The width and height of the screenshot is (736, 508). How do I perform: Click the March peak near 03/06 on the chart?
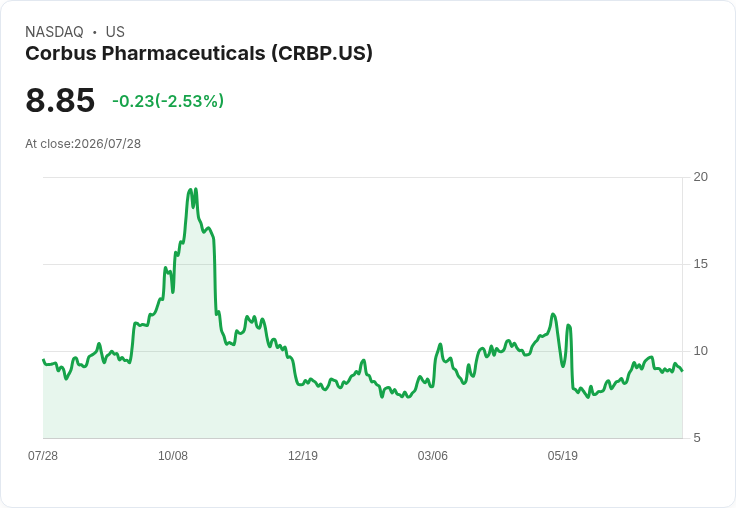440,344
